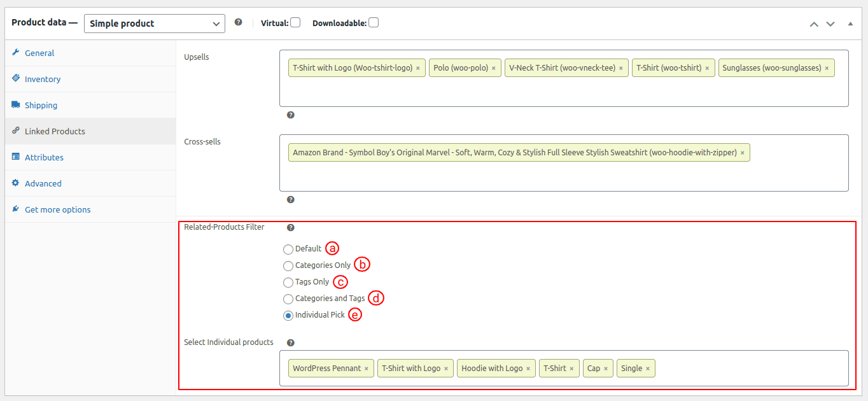This screenshot has height=401, width=868.
Task: Click the Advanced gear icon
Action: (17, 183)
